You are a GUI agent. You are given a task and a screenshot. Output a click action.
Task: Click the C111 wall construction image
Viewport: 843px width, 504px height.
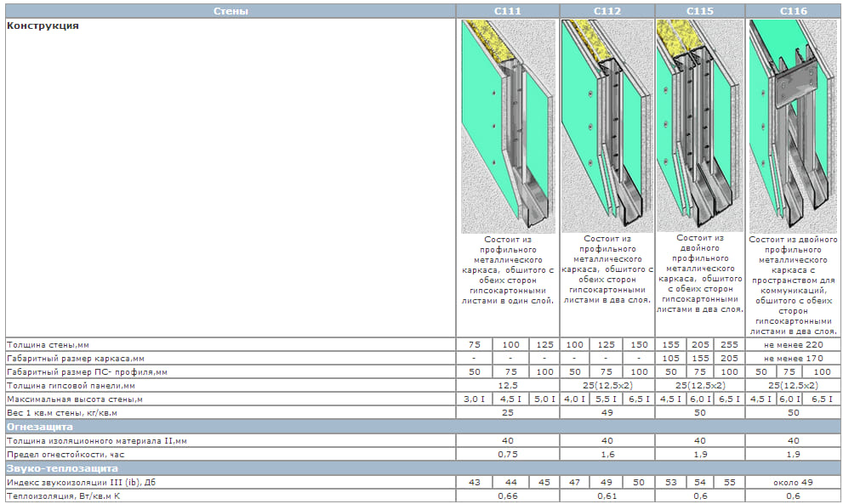[508, 126]
